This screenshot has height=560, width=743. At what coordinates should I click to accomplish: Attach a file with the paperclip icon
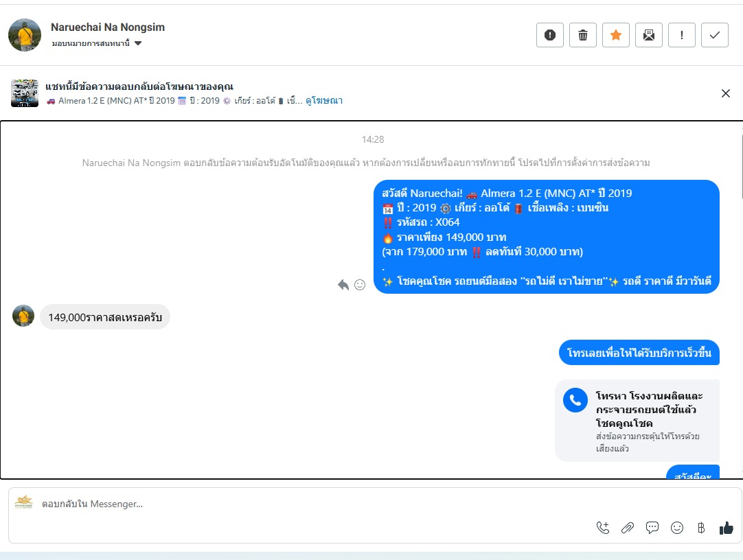coord(628,527)
